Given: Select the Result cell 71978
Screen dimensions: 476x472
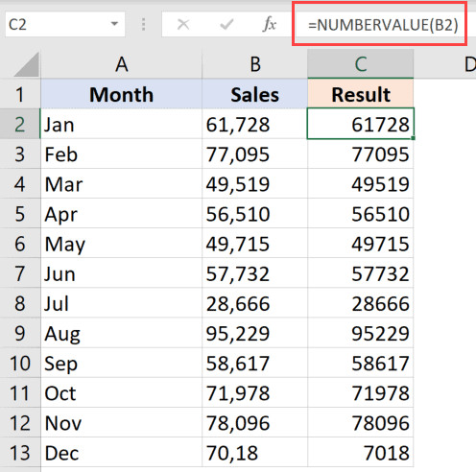Looking at the screenshot, I should pos(361,393).
